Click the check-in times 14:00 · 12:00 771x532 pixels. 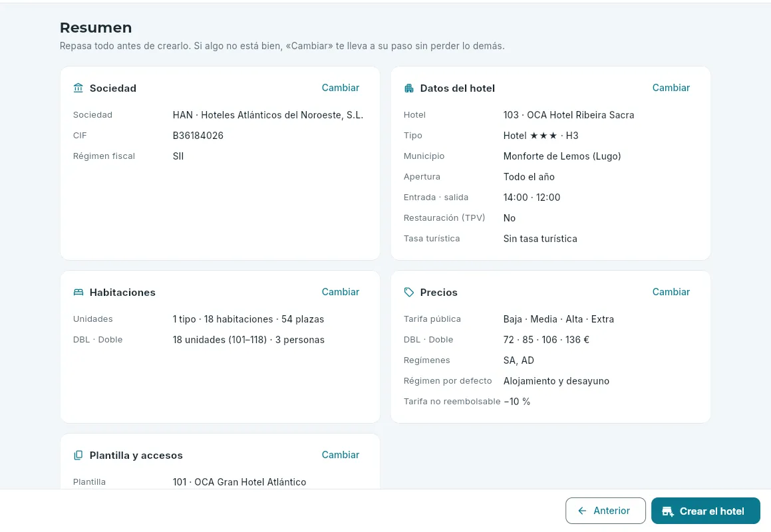coord(532,198)
